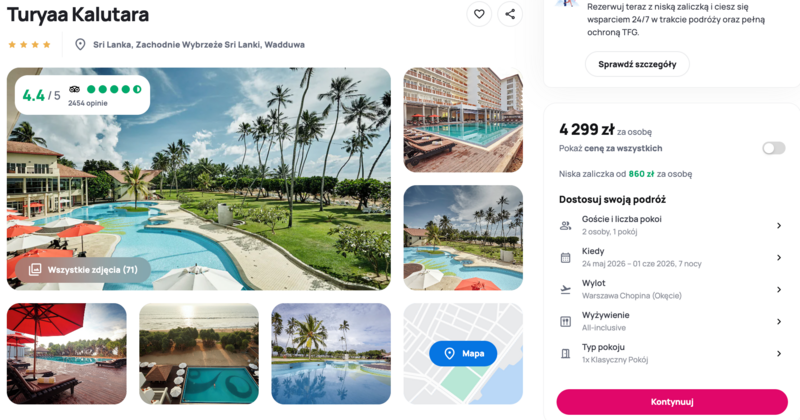Open the red umbrella deck thumbnail

coord(67,354)
